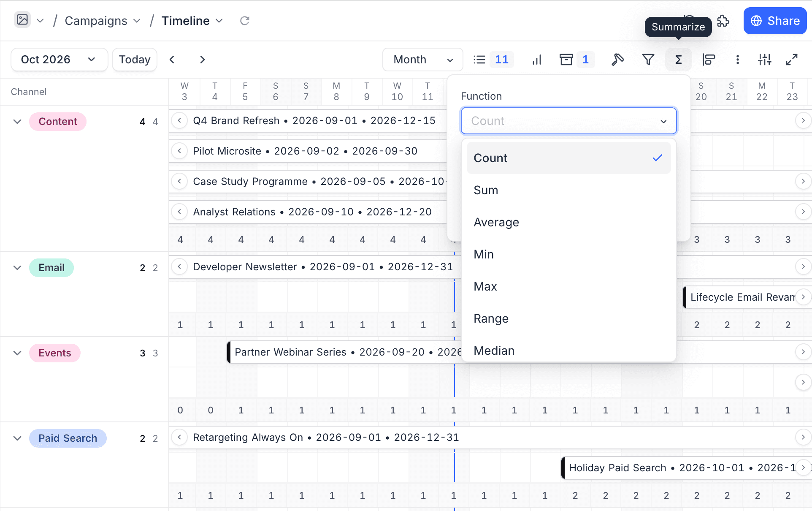Click the refresh icon next to Timeline

pyautogui.click(x=245, y=21)
